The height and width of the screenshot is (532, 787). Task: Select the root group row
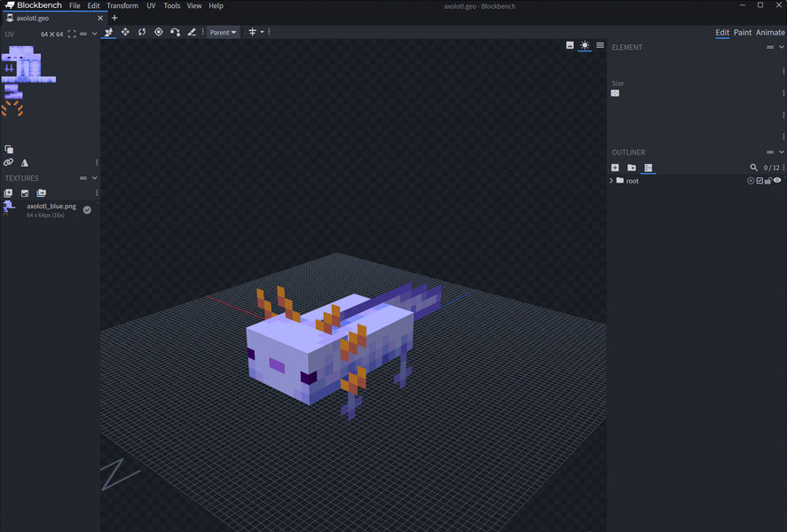pyautogui.click(x=696, y=181)
